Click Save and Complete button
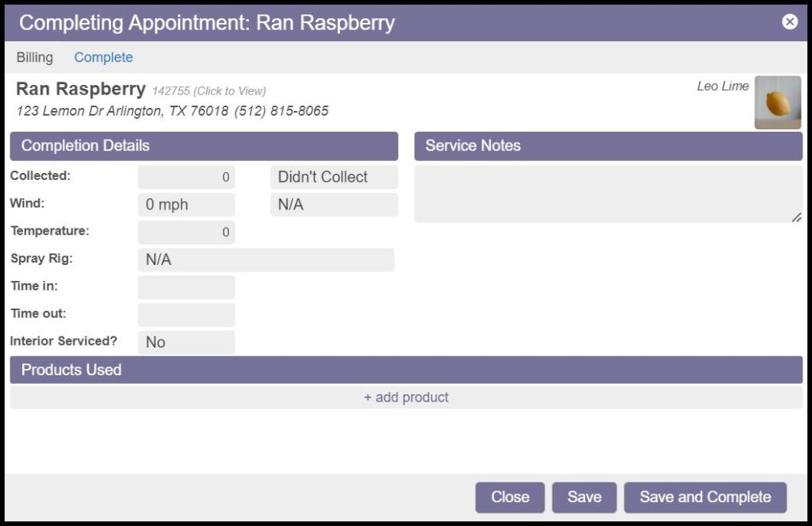Image resolution: width=812 pixels, height=526 pixels. (705, 497)
